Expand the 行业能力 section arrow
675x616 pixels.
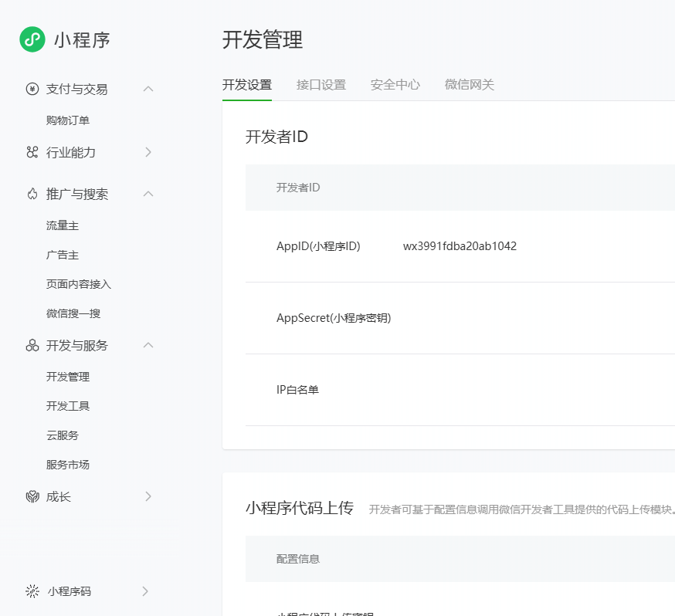148,152
